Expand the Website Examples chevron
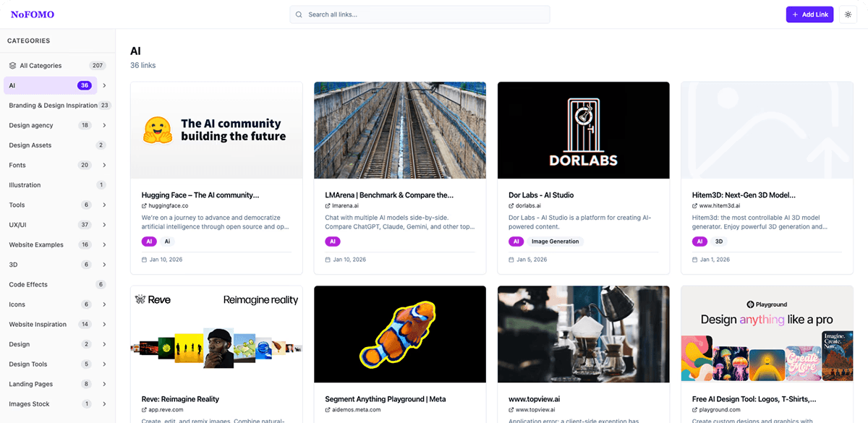The width and height of the screenshot is (868, 423). pos(104,244)
